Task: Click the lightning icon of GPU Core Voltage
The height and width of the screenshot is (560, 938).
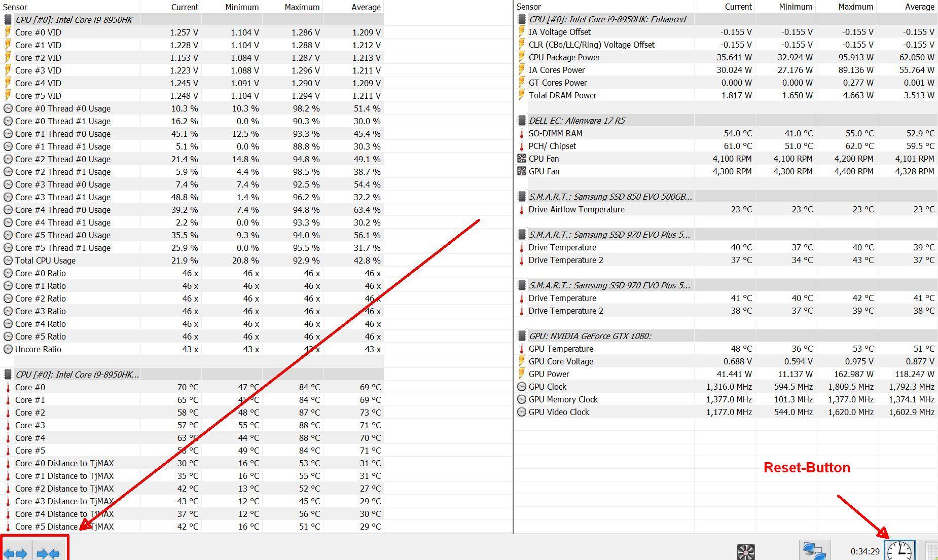Action: [521, 361]
